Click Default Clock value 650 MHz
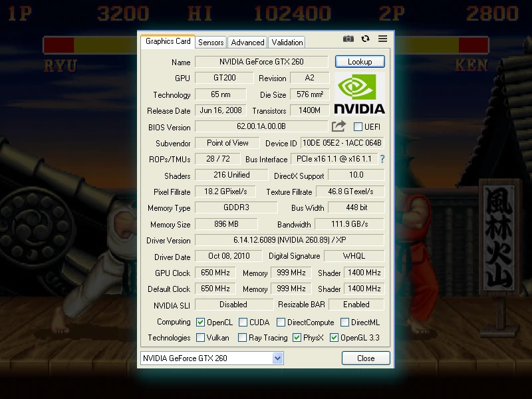Image resolution: width=532 pixels, height=399 pixels. point(215,289)
